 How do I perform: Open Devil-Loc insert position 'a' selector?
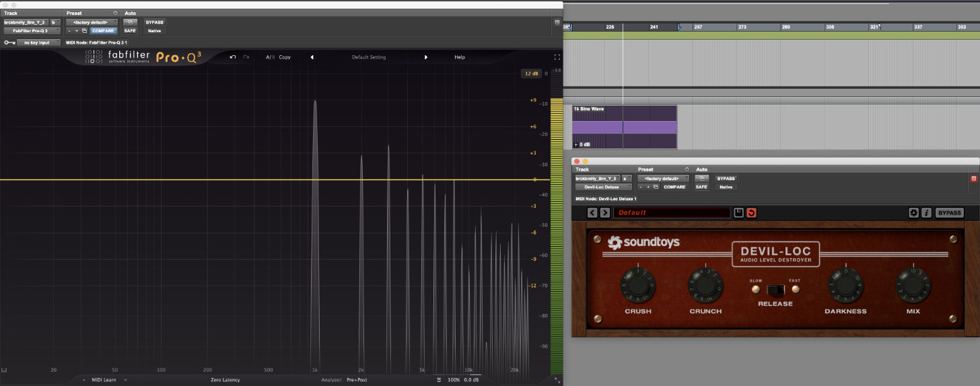pos(627,178)
